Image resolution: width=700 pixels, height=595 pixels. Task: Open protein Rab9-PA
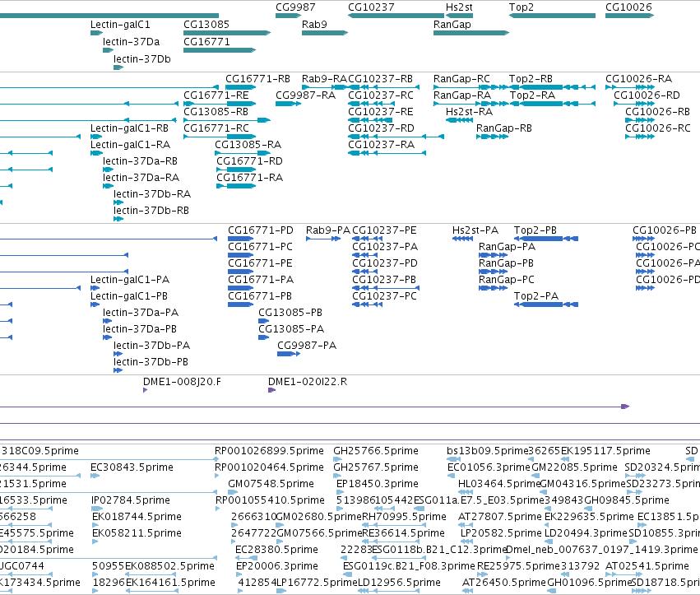point(328,230)
